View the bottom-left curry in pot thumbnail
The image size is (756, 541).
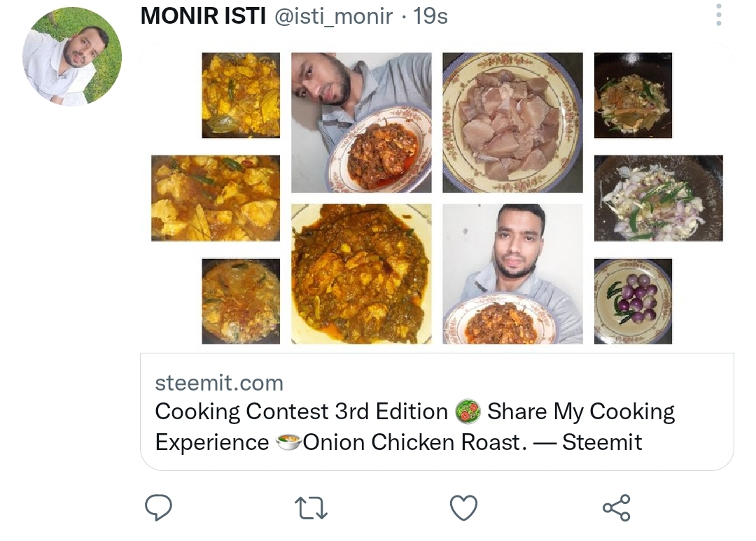[x=241, y=301]
